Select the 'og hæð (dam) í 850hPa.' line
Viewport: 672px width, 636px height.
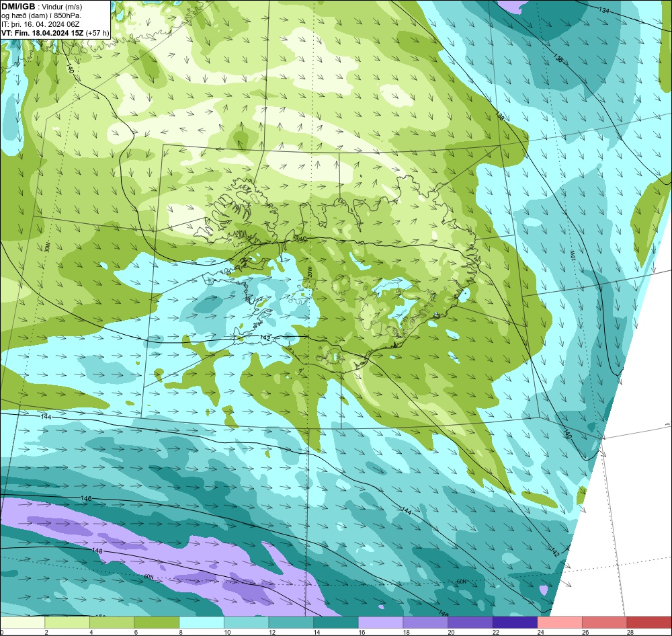[x=41, y=15]
